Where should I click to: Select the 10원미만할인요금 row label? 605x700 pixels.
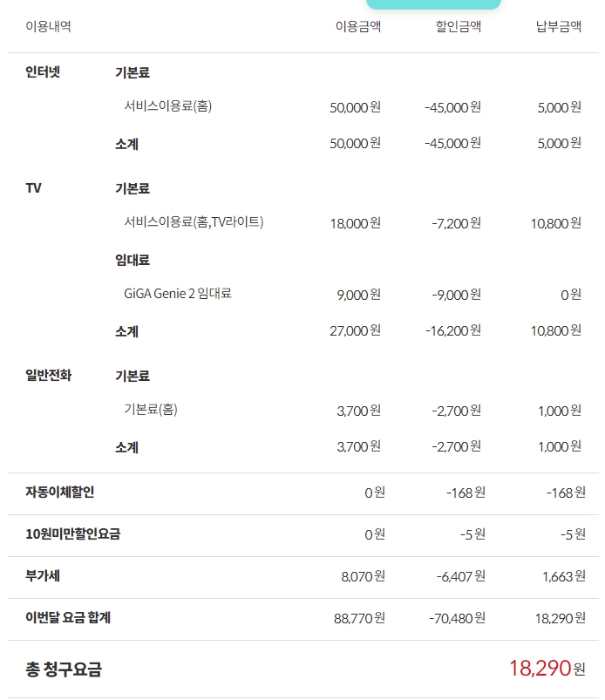(x=72, y=533)
